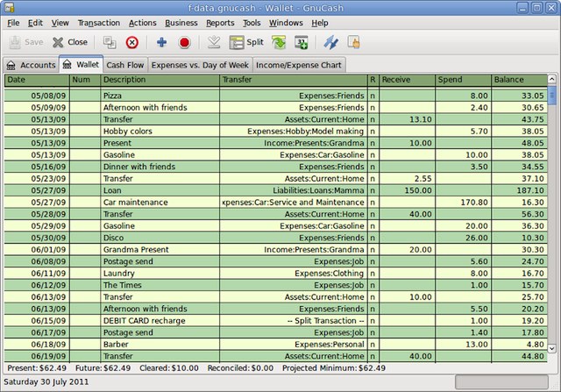The width and height of the screenshot is (561, 392).
Task: Switch to the Income/Expense Chart tab
Action: coord(299,65)
